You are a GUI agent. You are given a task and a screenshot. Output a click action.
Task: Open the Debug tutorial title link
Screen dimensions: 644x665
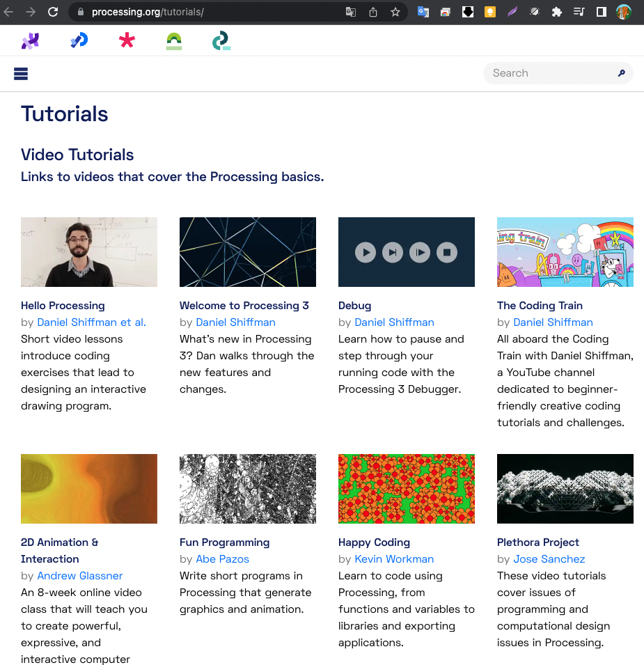[x=354, y=306]
